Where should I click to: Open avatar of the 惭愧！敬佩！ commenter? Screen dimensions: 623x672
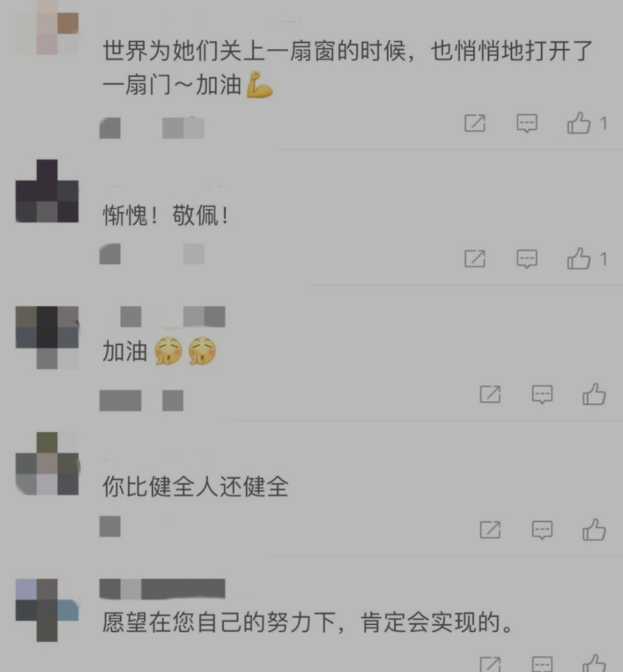pyautogui.click(x=47, y=191)
